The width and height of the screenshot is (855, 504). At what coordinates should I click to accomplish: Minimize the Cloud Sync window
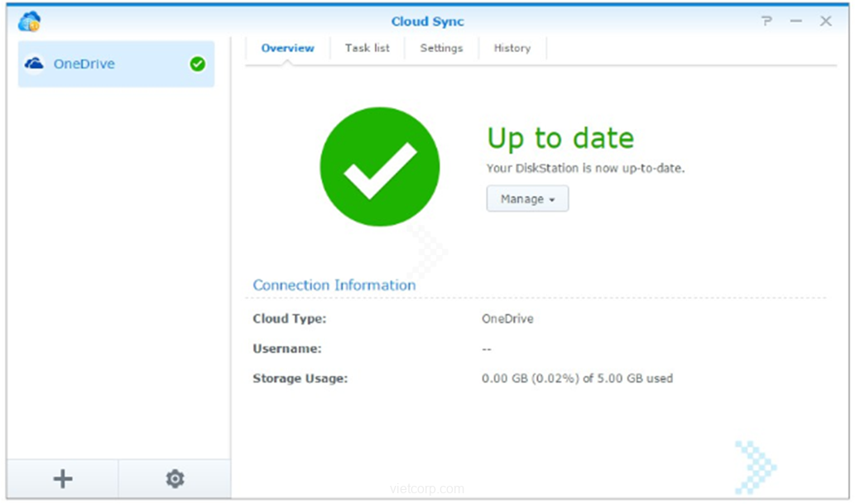796,22
